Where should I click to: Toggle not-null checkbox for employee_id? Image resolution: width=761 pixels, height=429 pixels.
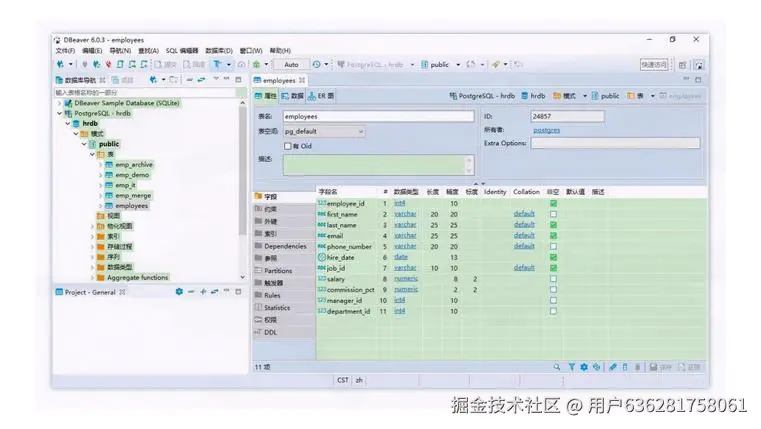(553, 203)
